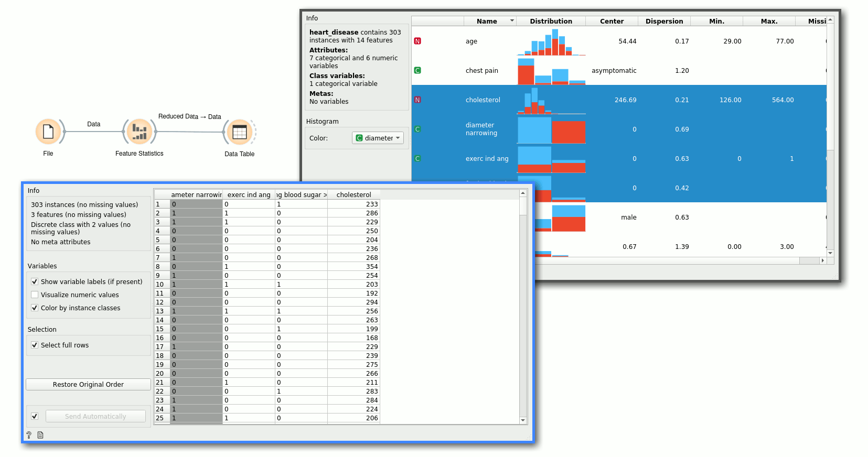Toggle the Select full rows checkbox
The height and width of the screenshot is (457, 868).
35,345
